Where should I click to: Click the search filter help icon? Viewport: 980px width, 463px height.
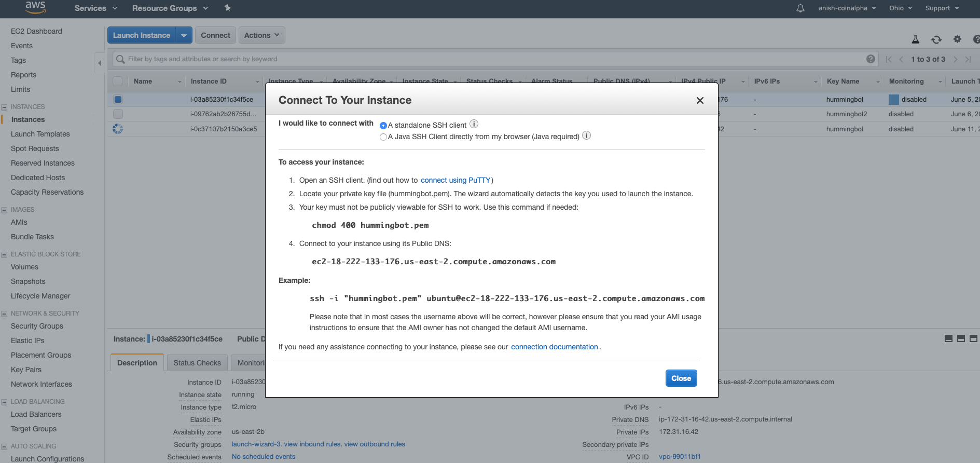pyautogui.click(x=871, y=59)
